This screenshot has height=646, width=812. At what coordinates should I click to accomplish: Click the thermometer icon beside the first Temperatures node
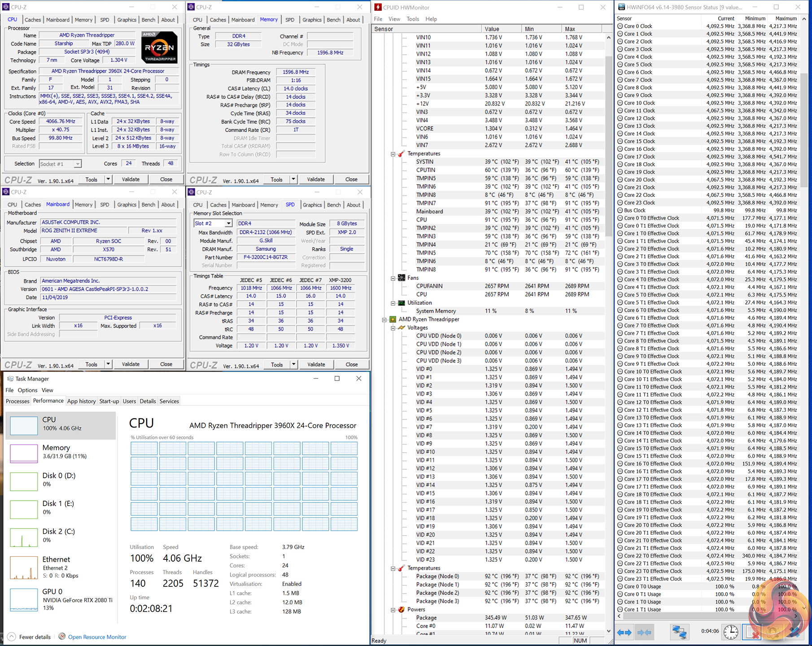pos(401,154)
